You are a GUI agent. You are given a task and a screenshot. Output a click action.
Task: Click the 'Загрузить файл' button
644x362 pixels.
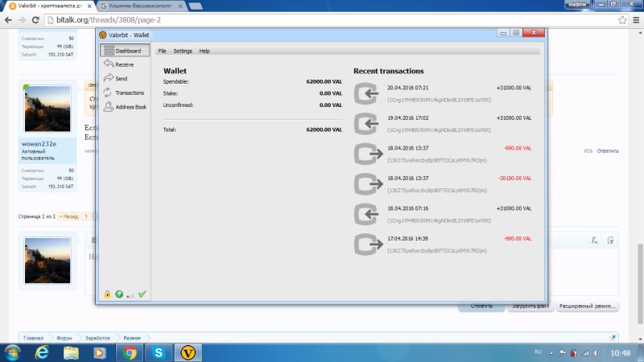531,306
